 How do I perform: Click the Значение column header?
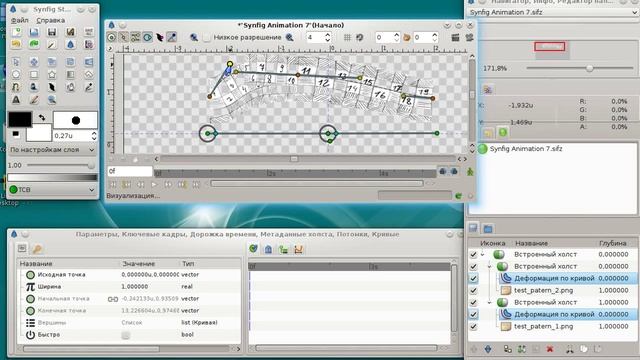pos(138,264)
